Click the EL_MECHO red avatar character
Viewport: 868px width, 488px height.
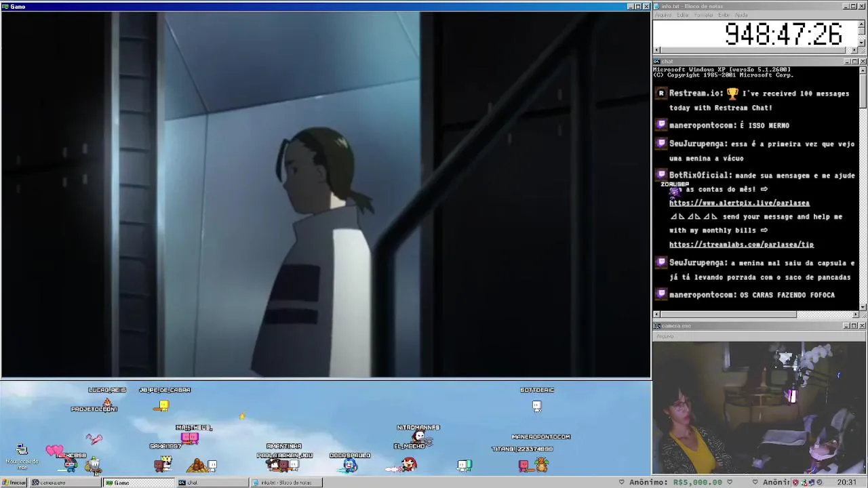click(x=408, y=464)
